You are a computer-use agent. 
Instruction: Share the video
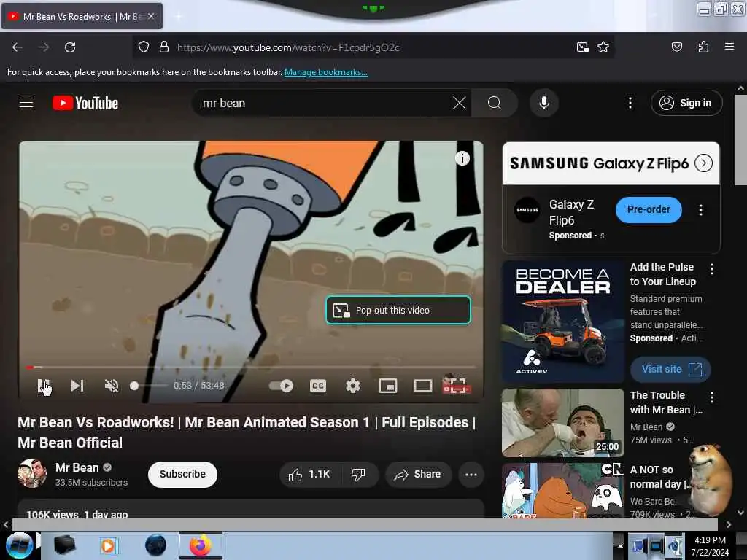point(418,474)
